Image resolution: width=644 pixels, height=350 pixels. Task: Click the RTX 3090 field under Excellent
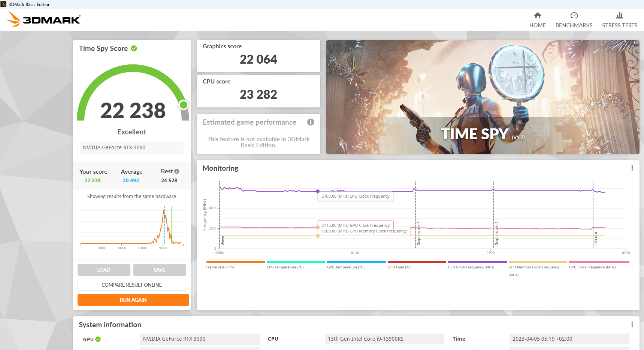[x=131, y=147]
